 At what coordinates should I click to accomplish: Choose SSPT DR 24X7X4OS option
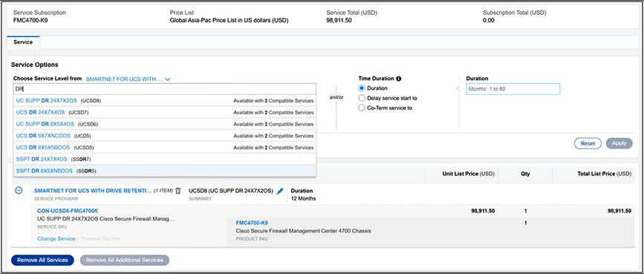click(x=165, y=159)
